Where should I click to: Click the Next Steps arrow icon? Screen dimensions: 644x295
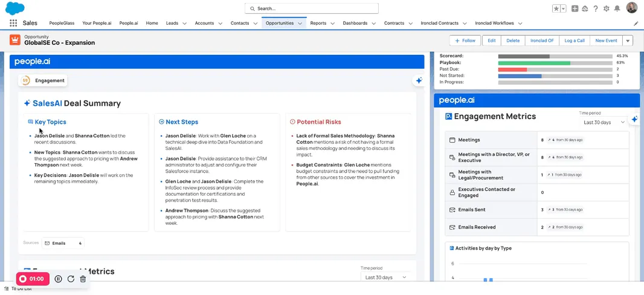pos(161,122)
